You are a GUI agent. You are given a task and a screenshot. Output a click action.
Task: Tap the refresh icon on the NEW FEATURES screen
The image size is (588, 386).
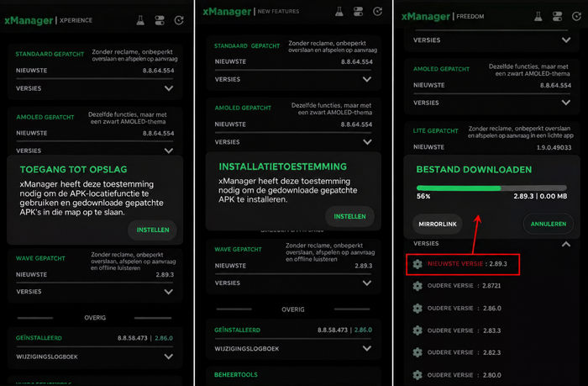[x=378, y=12]
